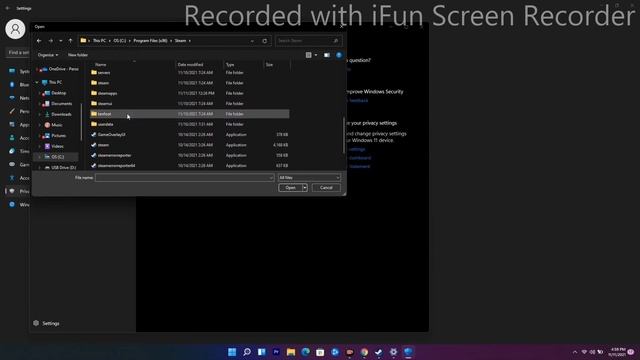Click the Open button
640x360 pixels.
click(x=290, y=188)
